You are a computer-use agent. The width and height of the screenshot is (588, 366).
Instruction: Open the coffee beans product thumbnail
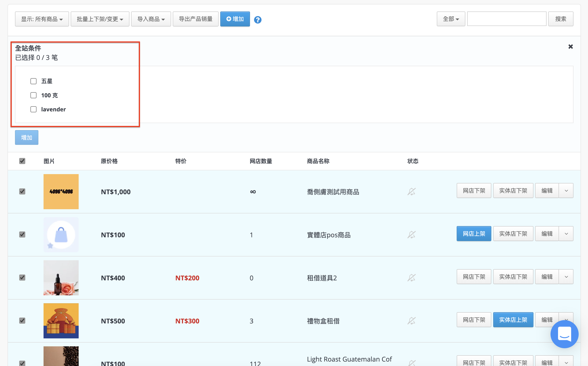(x=61, y=356)
